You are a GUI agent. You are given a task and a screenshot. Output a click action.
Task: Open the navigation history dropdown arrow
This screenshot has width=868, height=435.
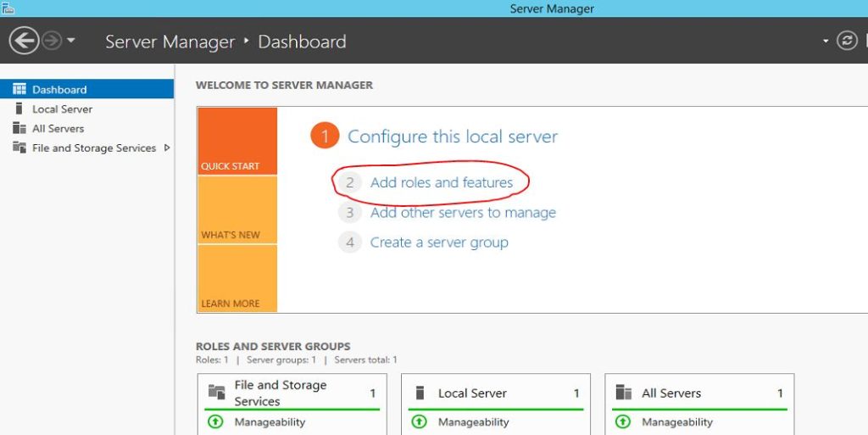pyautogui.click(x=71, y=41)
